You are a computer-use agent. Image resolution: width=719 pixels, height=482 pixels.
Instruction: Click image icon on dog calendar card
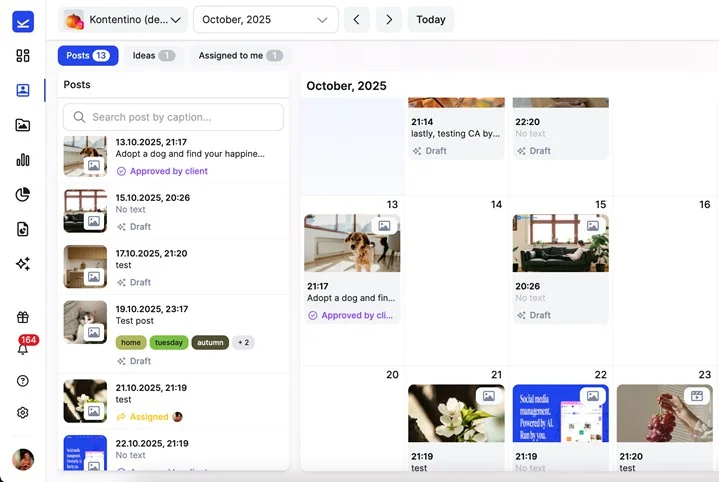(384, 226)
